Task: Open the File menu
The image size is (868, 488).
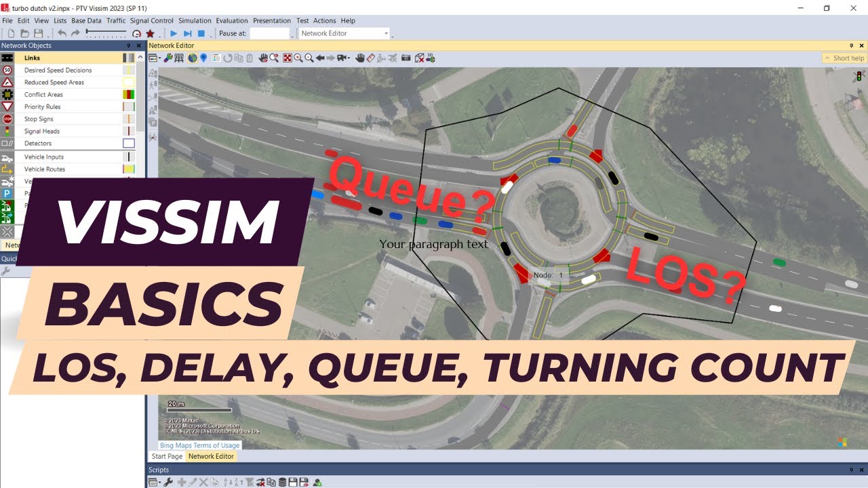Action: pyautogui.click(x=7, y=20)
